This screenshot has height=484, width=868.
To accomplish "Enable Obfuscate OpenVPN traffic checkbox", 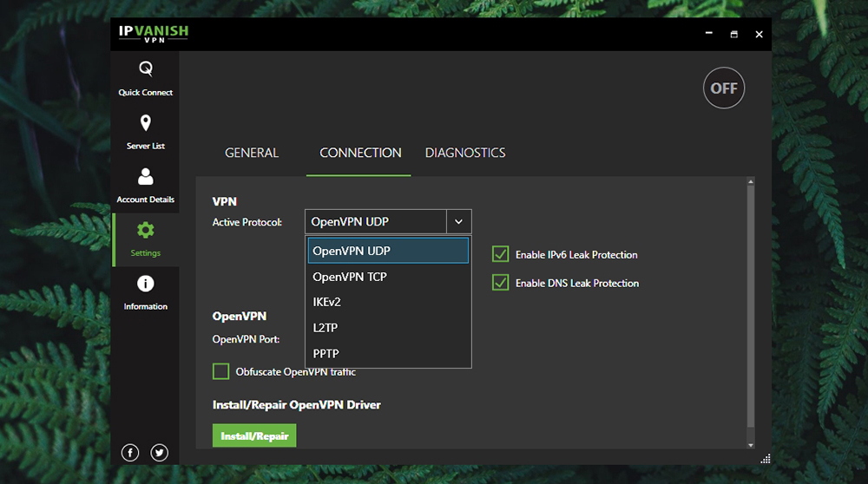I will pos(220,371).
